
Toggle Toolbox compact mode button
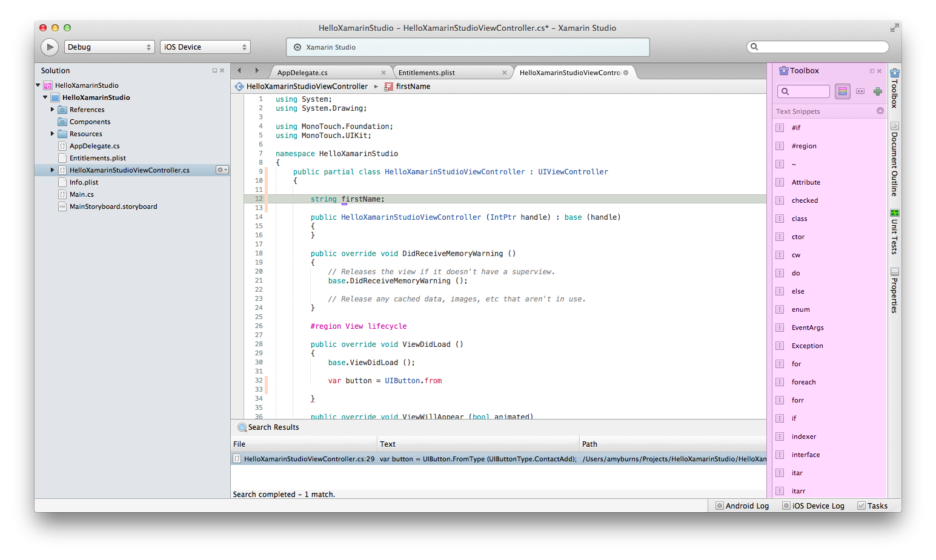point(860,91)
